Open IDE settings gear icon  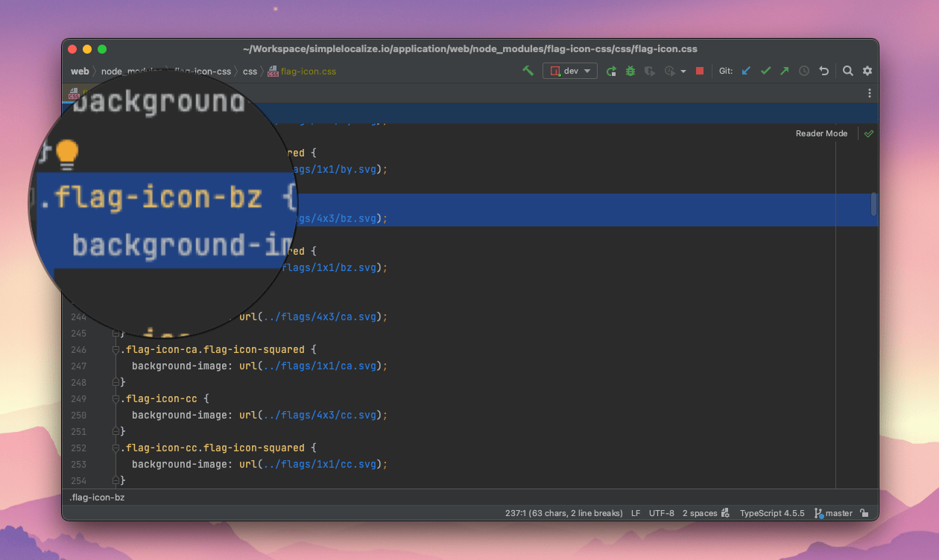coord(867,71)
